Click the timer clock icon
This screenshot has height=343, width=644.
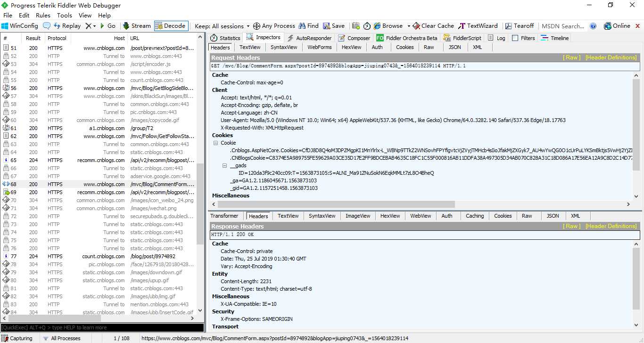(366, 26)
